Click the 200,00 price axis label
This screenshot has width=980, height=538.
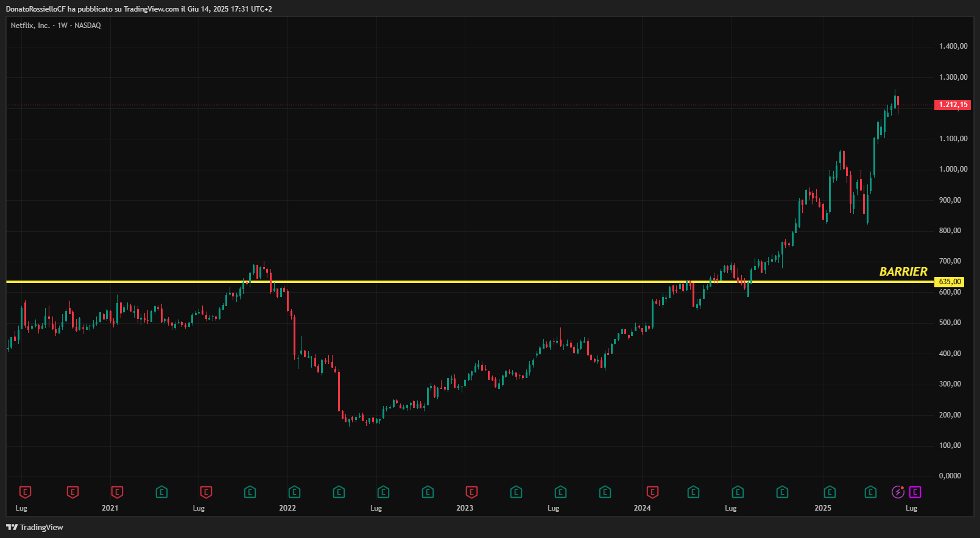950,415
